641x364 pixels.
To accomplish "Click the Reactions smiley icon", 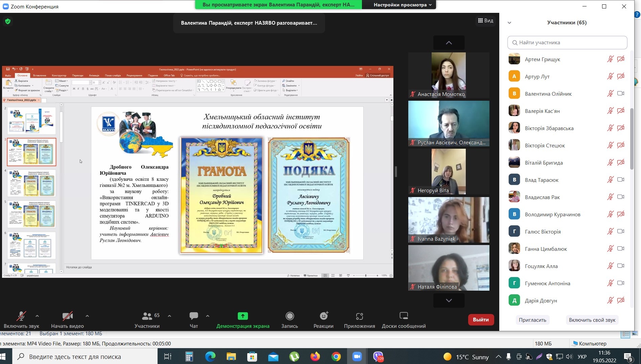I will coord(323,316).
